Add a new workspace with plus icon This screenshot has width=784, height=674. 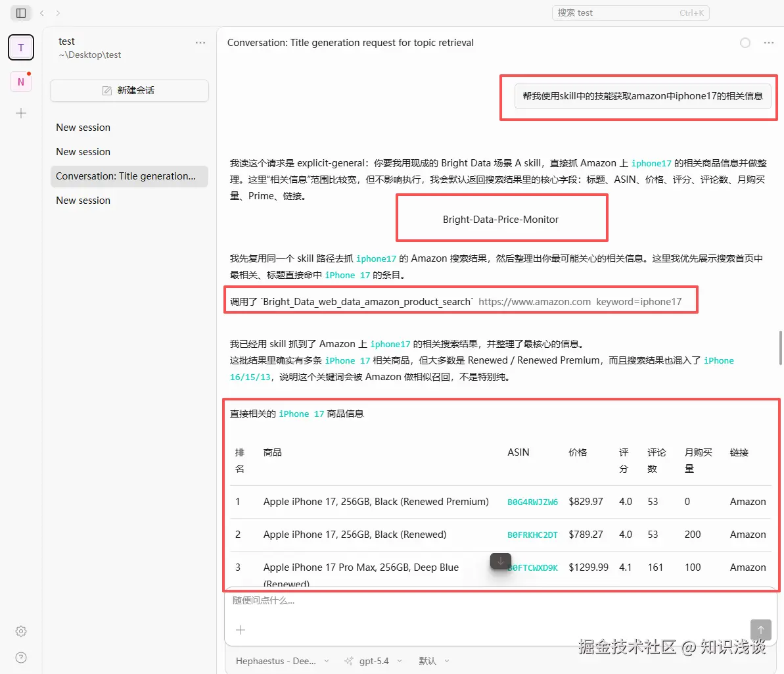pyautogui.click(x=21, y=113)
